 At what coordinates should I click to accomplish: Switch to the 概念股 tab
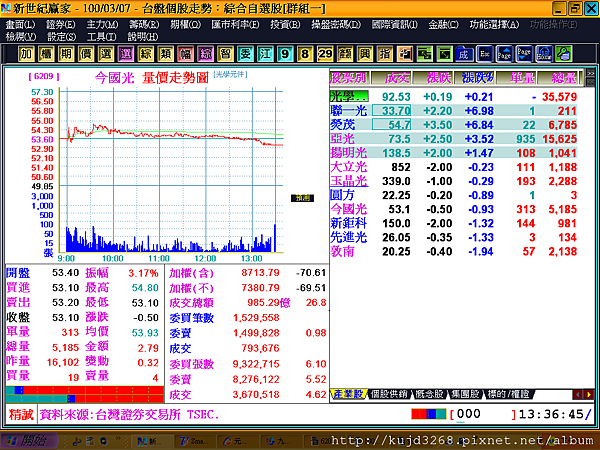point(429,394)
